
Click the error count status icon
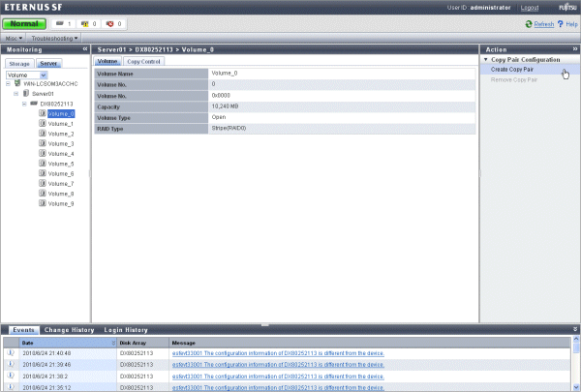pyautogui.click(x=110, y=23)
